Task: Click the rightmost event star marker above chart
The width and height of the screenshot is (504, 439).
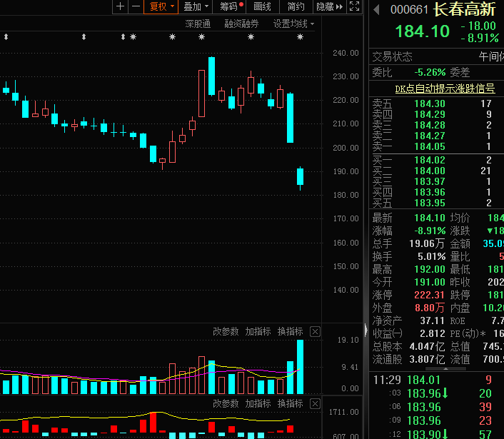Action: (x=300, y=37)
